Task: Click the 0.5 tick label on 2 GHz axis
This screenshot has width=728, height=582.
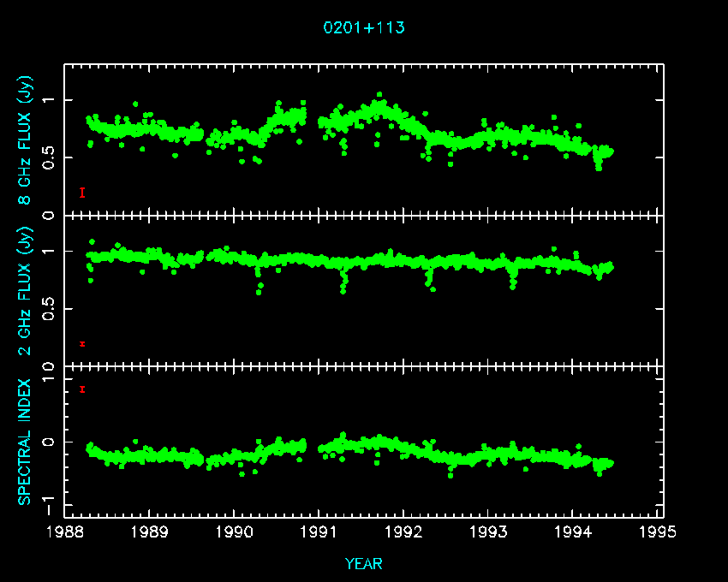Action: point(48,309)
